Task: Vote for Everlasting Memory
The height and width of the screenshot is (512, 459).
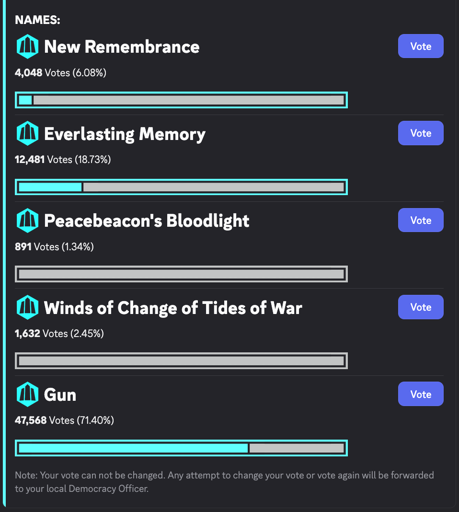Action: (x=421, y=133)
